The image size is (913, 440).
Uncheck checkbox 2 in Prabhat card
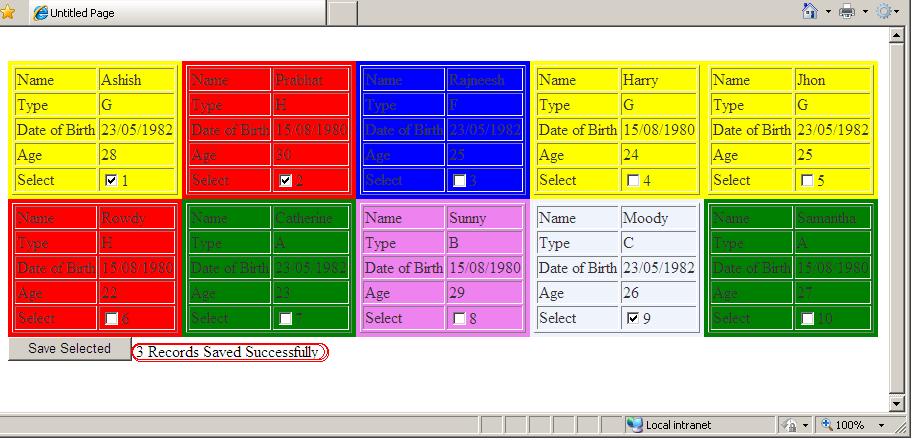[285, 180]
